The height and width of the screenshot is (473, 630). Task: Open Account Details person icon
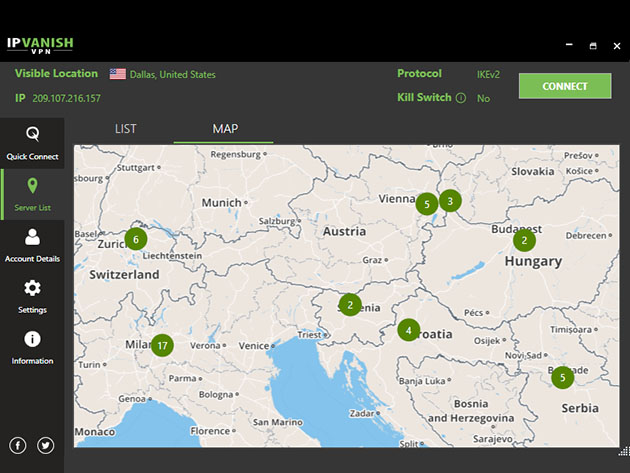(x=33, y=237)
